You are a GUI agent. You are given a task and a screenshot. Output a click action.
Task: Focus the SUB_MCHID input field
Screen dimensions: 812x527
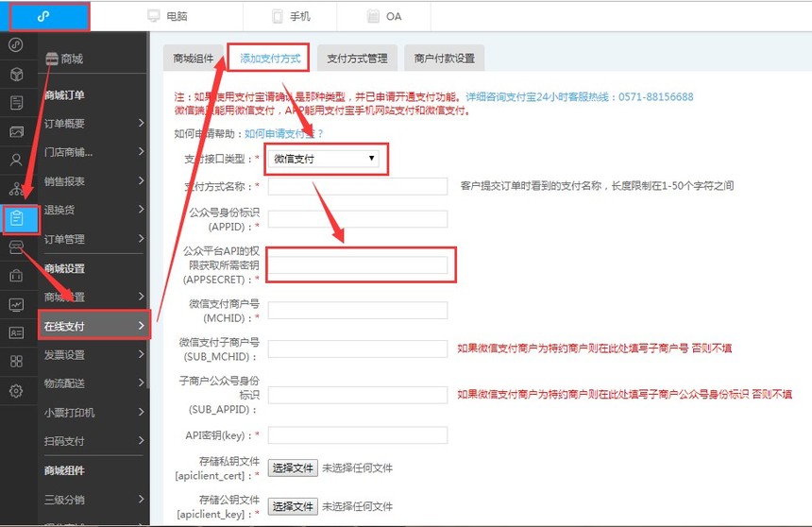coord(358,348)
